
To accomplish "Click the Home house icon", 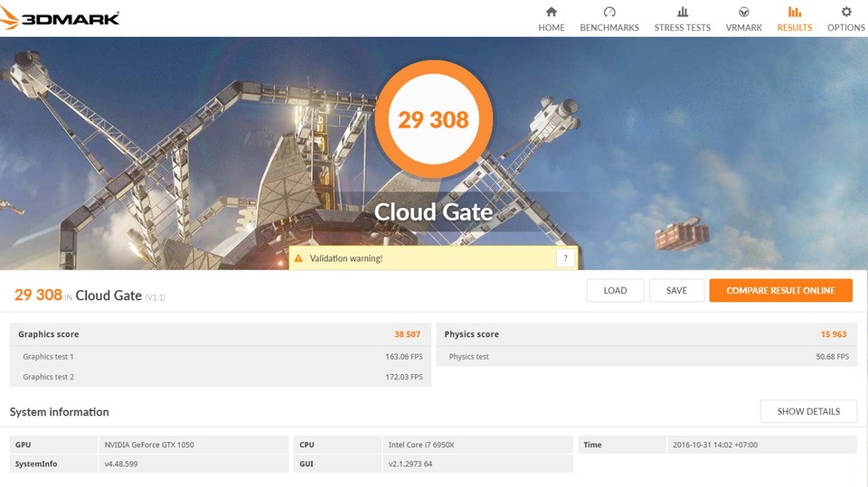I will coord(551,12).
